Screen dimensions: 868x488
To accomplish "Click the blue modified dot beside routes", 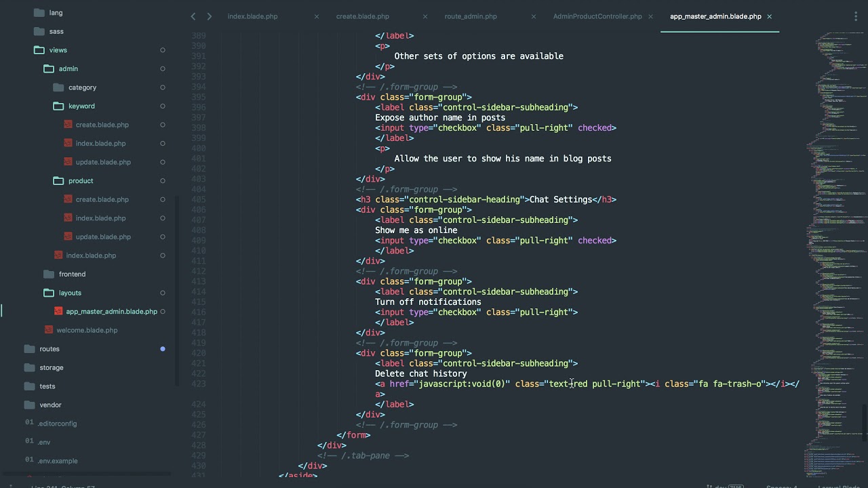I will tap(163, 348).
